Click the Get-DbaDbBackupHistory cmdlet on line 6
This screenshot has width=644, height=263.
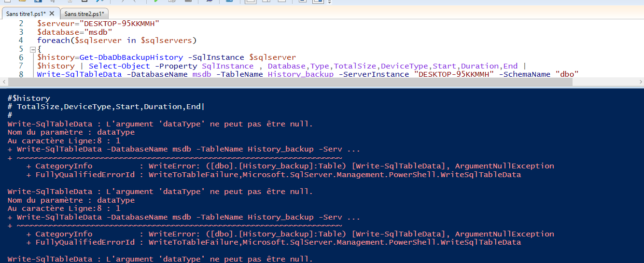(131, 57)
